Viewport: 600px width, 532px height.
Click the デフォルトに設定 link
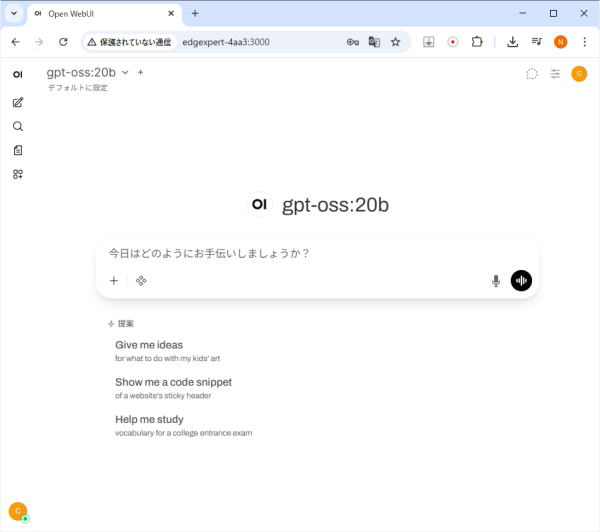pyautogui.click(x=77, y=88)
